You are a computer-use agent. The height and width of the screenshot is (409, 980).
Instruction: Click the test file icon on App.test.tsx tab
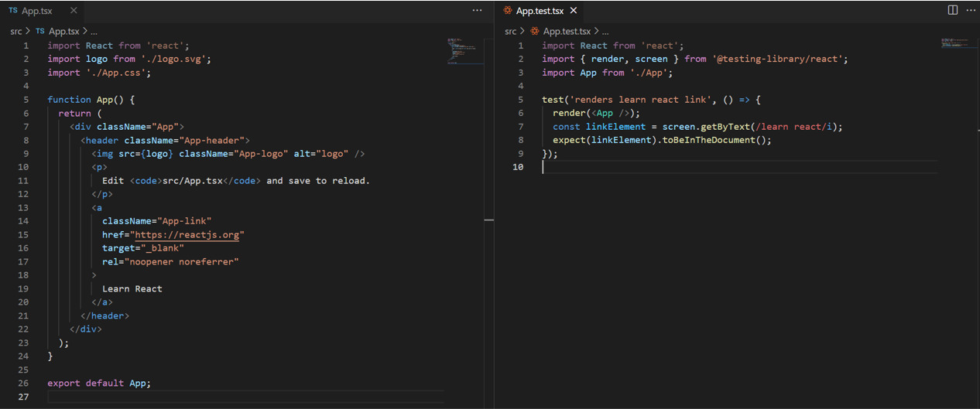click(x=508, y=11)
